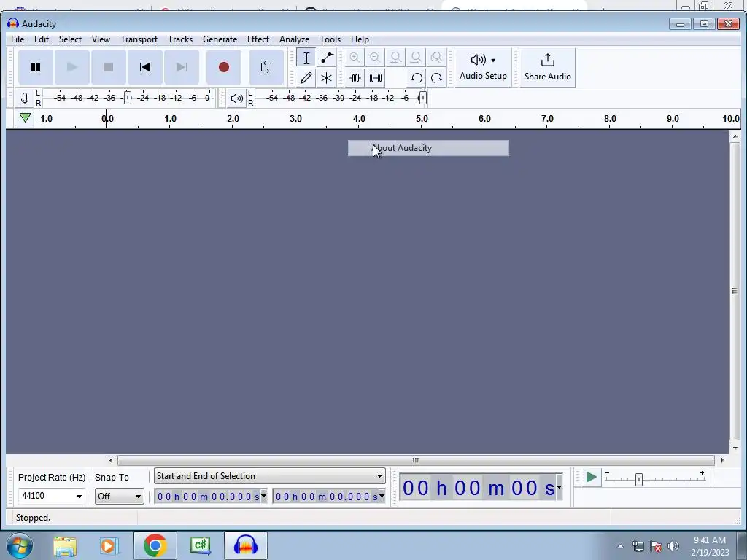Click the selection start time field
Image resolution: width=747 pixels, height=560 pixels.
click(208, 497)
